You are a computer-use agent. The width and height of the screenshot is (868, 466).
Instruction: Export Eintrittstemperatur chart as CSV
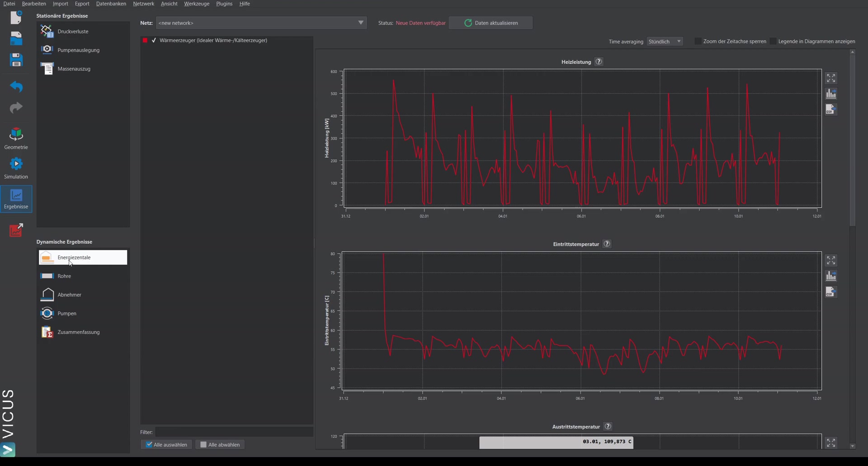tap(831, 292)
